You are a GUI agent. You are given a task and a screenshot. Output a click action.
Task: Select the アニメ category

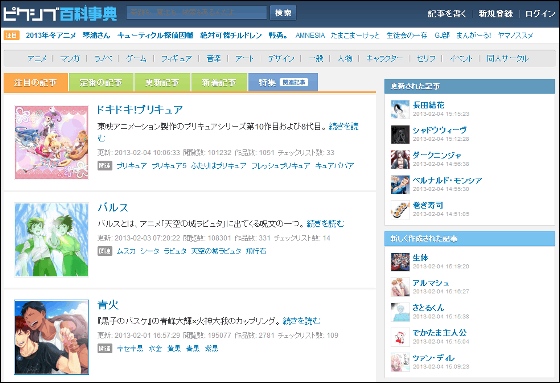pyautogui.click(x=37, y=58)
